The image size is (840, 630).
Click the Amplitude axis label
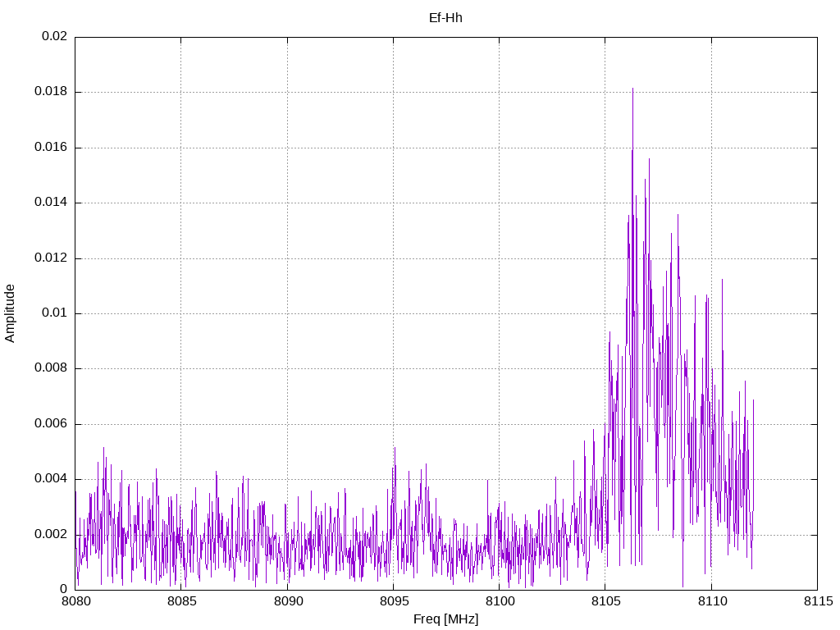(x=10, y=313)
